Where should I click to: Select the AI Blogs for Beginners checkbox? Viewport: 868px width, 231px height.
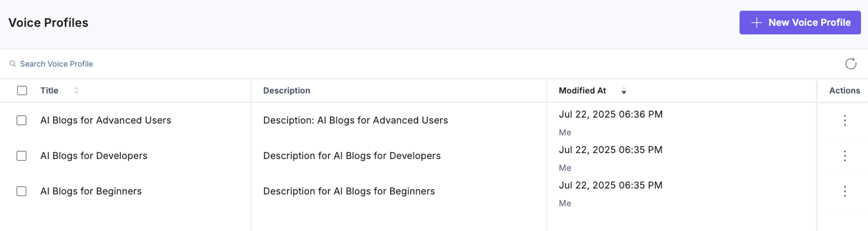21,191
